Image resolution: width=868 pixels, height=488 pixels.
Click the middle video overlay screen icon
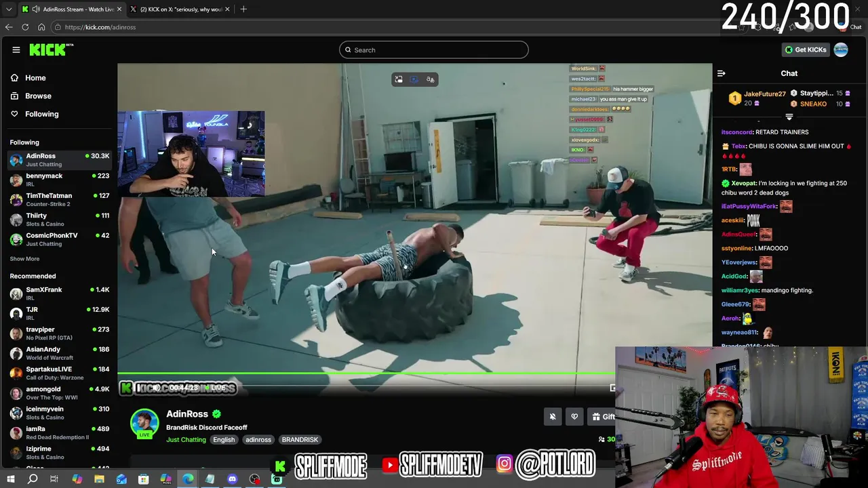(414, 79)
